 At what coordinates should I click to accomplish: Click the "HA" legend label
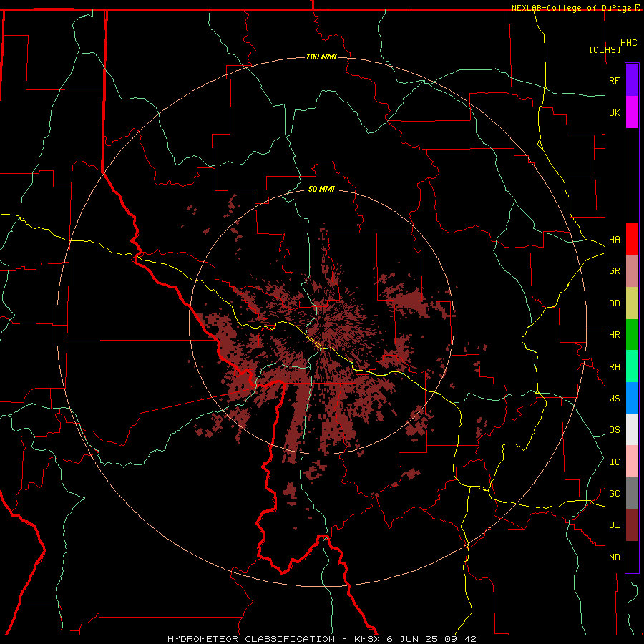[614, 240]
